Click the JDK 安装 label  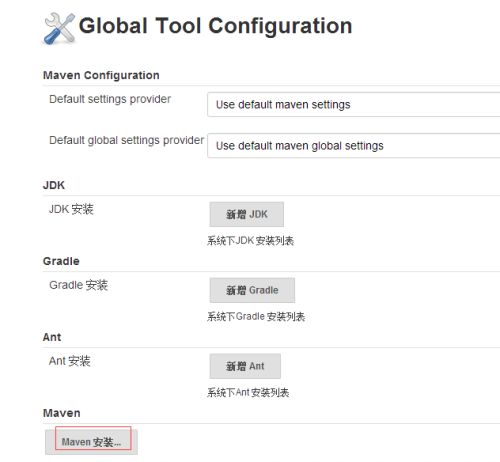pos(71,209)
